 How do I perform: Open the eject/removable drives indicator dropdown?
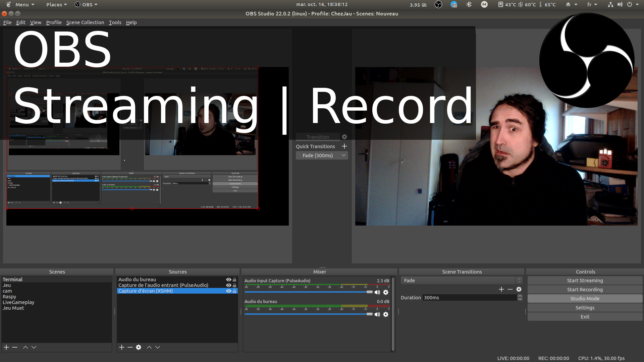point(571,4)
